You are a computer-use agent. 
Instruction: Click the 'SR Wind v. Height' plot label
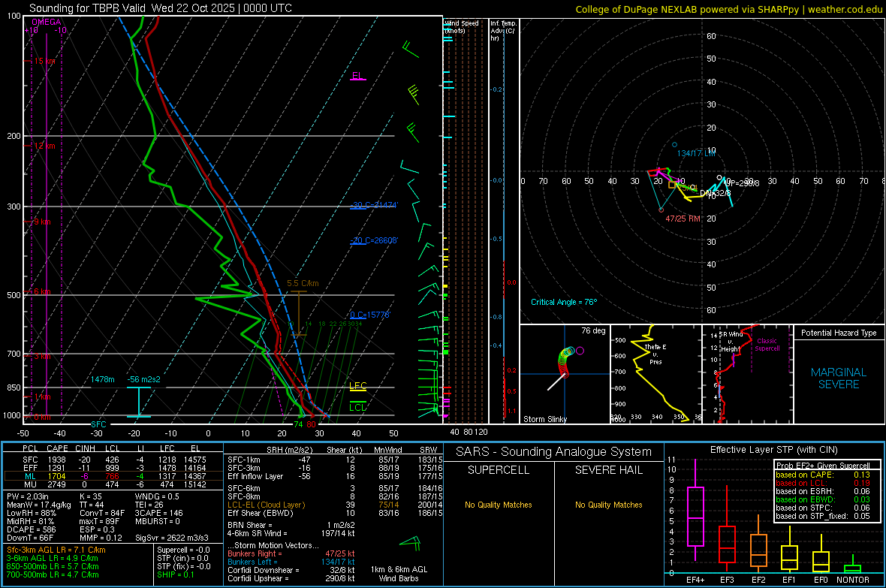pos(731,342)
